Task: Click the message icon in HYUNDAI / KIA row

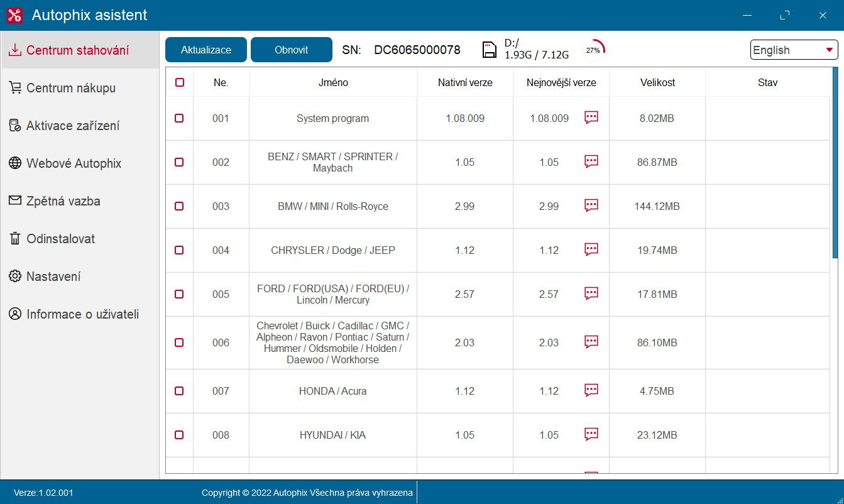Action: [591, 434]
